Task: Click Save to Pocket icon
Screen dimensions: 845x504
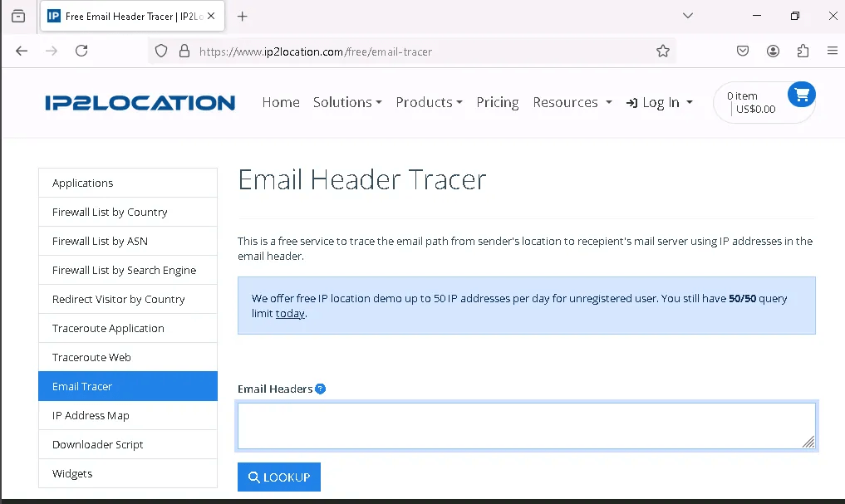Action: [743, 51]
